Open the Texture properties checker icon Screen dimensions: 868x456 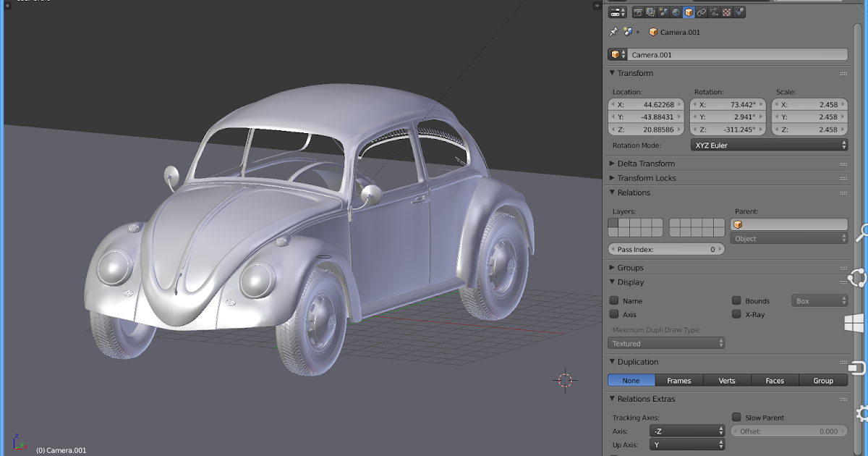pos(726,12)
